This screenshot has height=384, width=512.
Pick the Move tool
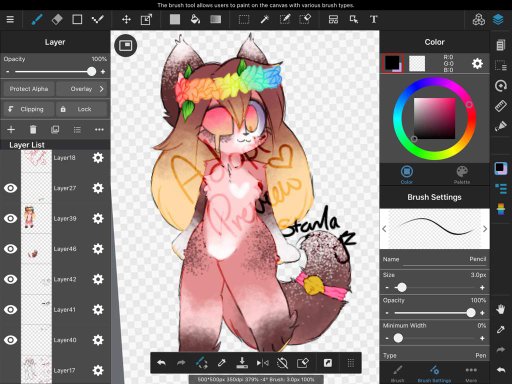[x=126, y=19]
